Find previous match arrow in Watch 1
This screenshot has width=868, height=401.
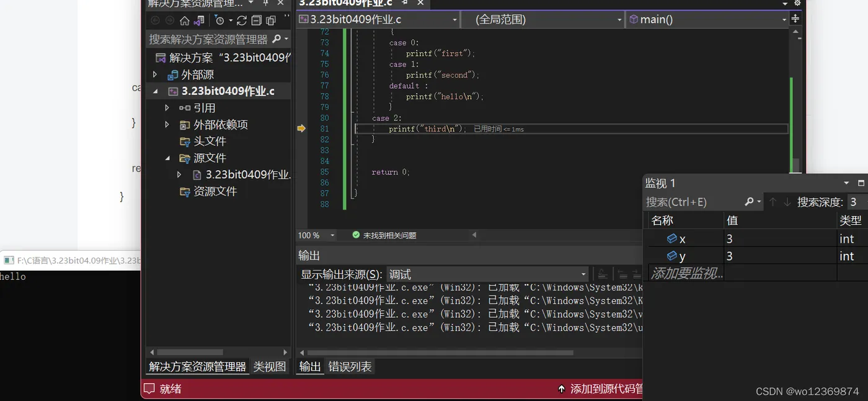pos(773,202)
